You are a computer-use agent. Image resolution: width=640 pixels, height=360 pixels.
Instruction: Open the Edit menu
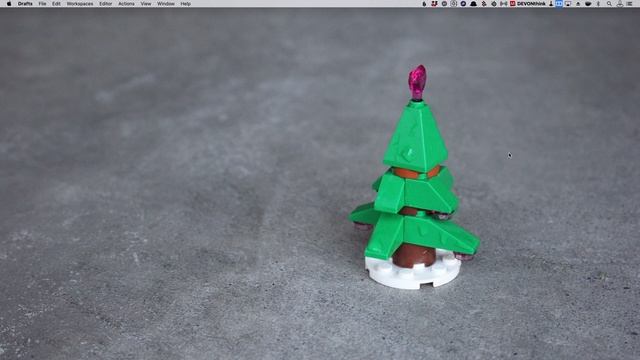56,4
